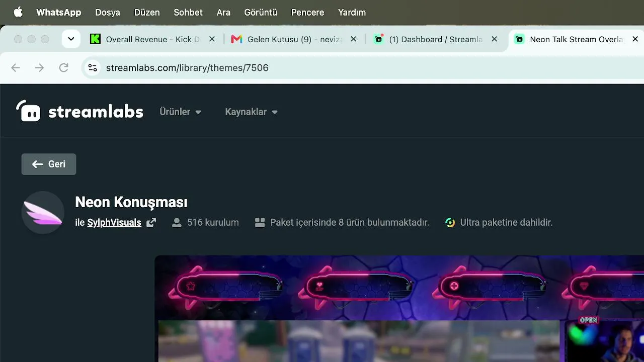Click the Ultra paketine dahildir text

pos(506,222)
